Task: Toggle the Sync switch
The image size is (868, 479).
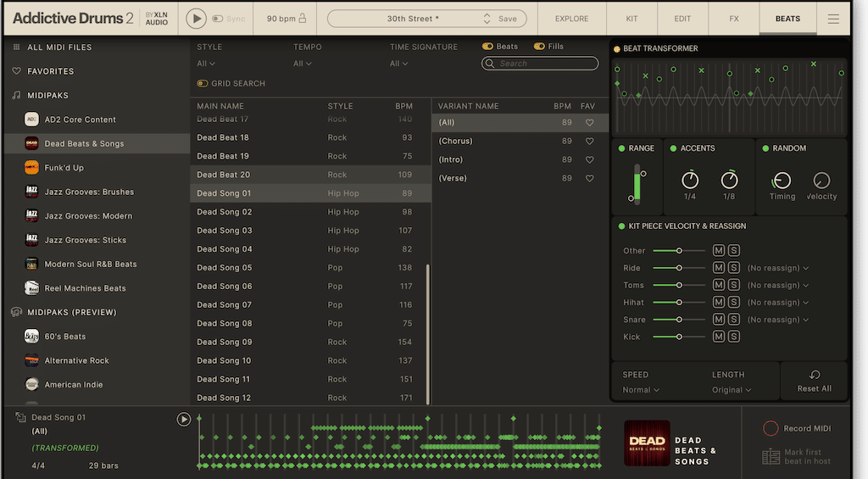Action: pyautogui.click(x=218, y=19)
